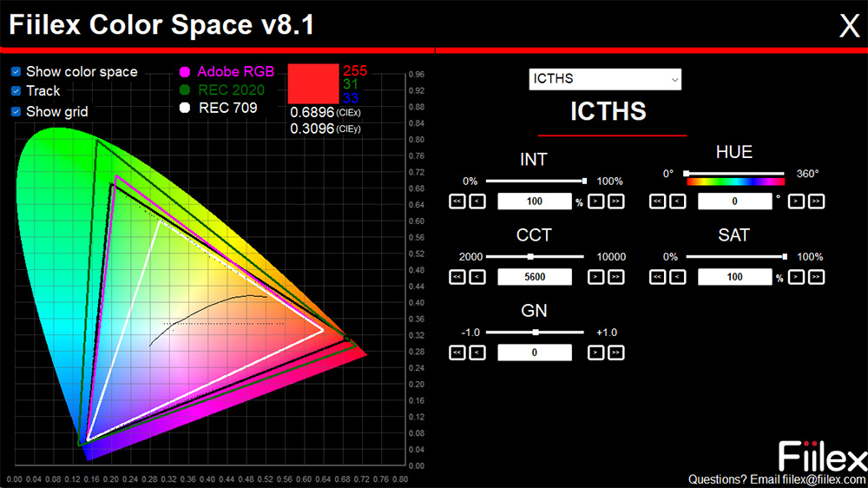Increase INT by large step (>>)
This screenshot has height=488, width=868.
616,201
